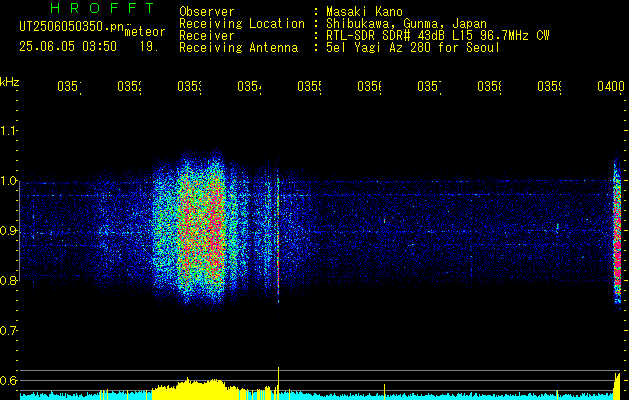Viewport: 629px width, 400px height.
Task: Click the 5el Yagi Az 280 text
Action: 413,48
